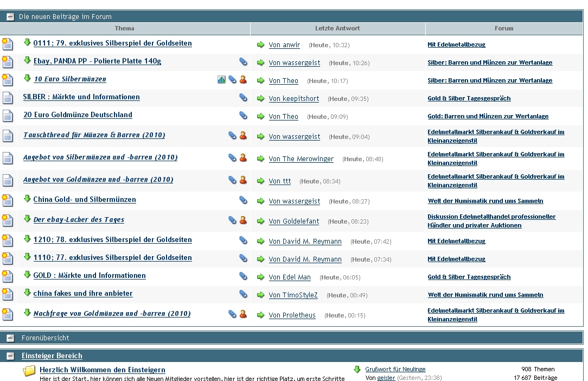Viewport: 588px width, 381px height.
Task: Jump to first unread post in 'China Gold- und Silbermünzen'
Action: [x=27, y=199]
